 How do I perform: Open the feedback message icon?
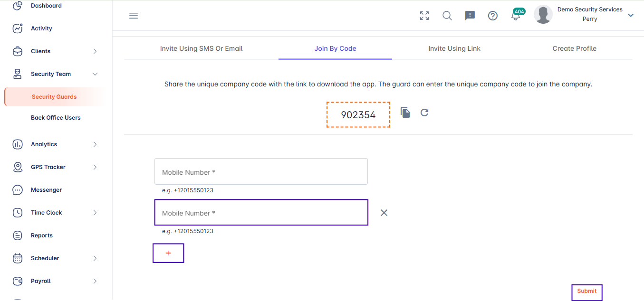pyautogui.click(x=470, y=16)
